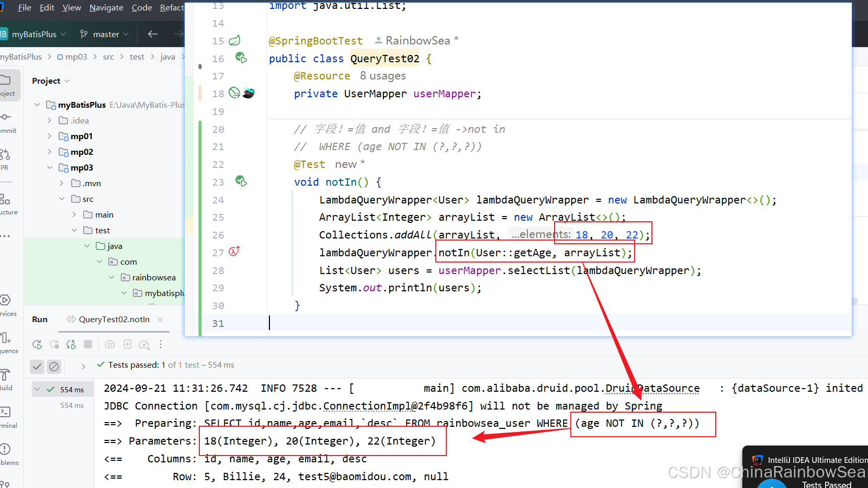Open the View menu
The width and height of the screenshot is (868, 488).
coord(72,7)
